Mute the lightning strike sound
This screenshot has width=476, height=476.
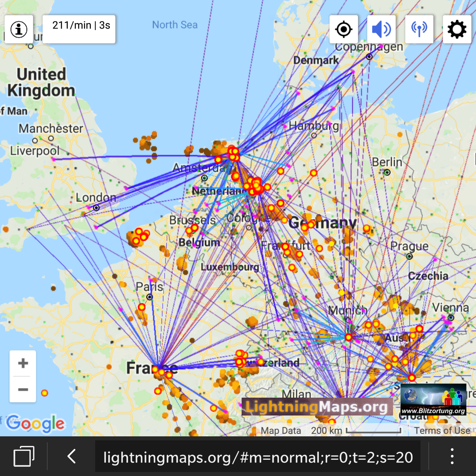381,29
